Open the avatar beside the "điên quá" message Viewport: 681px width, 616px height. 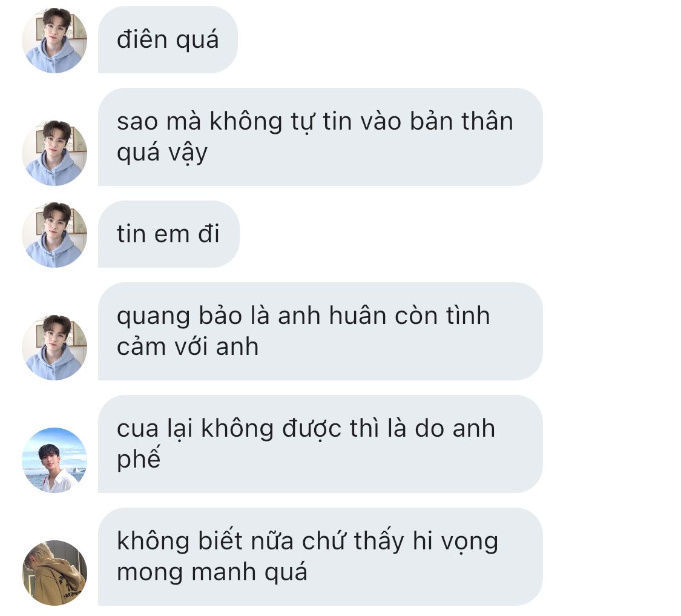(54, 41)
